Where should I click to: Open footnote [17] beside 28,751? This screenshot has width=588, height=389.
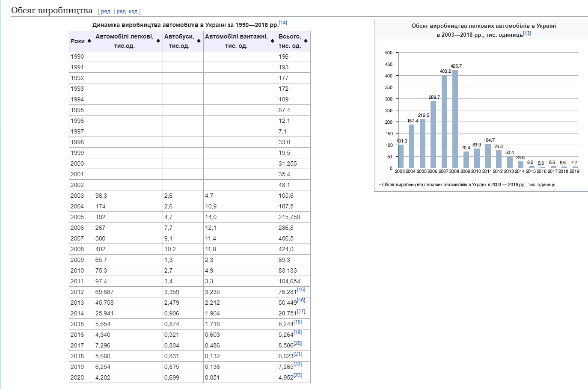pyautogui.click(x=301, y=311)
